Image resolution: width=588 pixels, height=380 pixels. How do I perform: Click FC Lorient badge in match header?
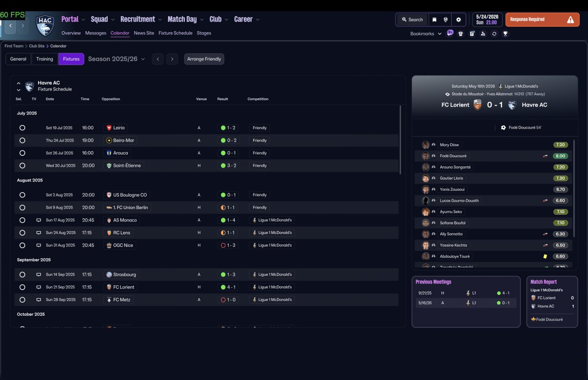point(478,105)
